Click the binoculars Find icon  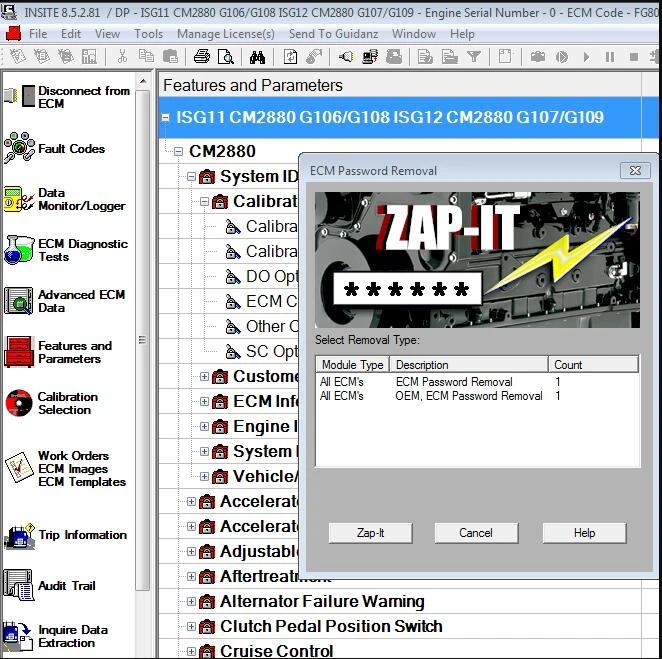[257, 57]
